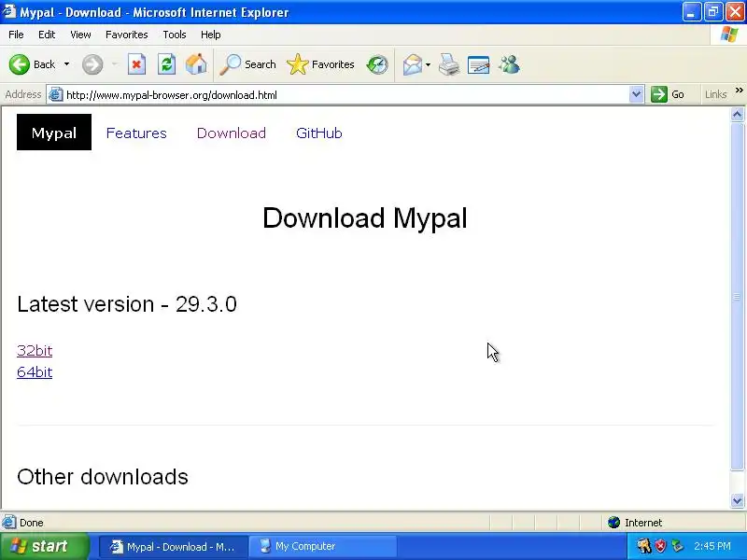Refresh the page with green arrows icon
The width and height of the screenshot is (747, 560).
(x=167, y=64)
